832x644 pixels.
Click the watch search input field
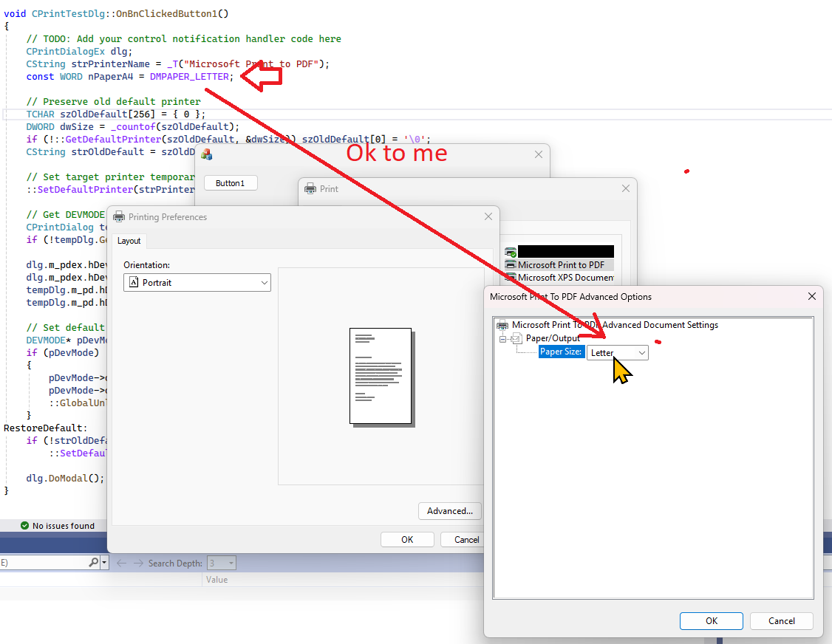pos(44,562)
